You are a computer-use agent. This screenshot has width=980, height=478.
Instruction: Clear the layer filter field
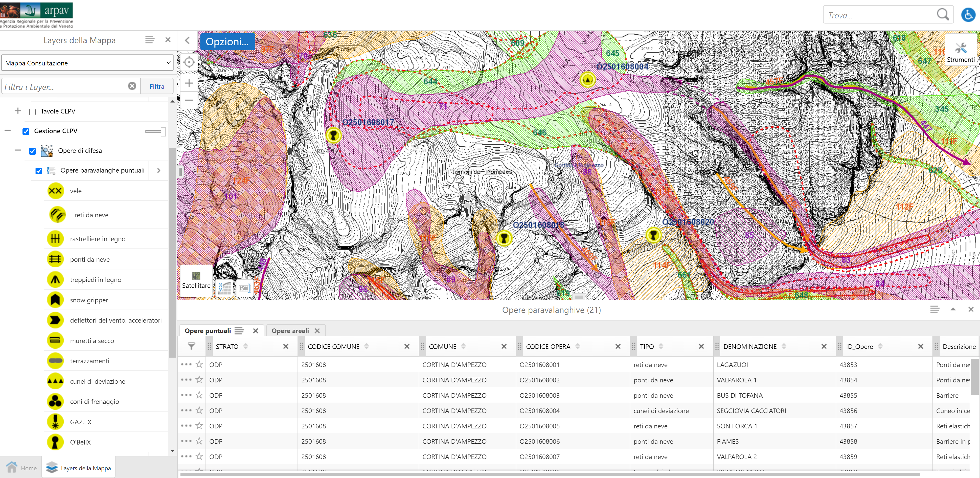[x=132, y=86]
